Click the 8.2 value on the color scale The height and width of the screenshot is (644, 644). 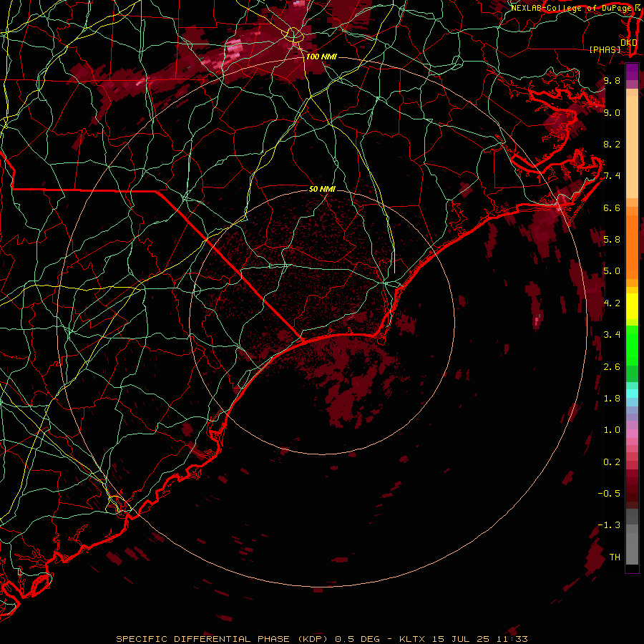coord(612,144)
